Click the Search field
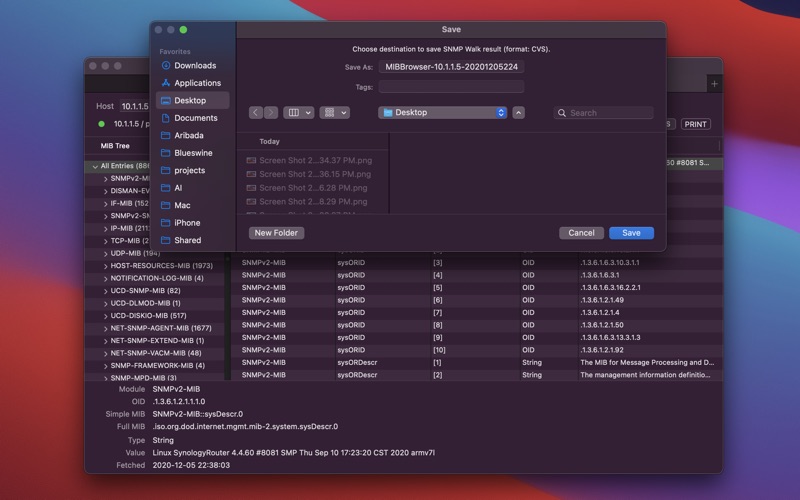 click(604, 113)
